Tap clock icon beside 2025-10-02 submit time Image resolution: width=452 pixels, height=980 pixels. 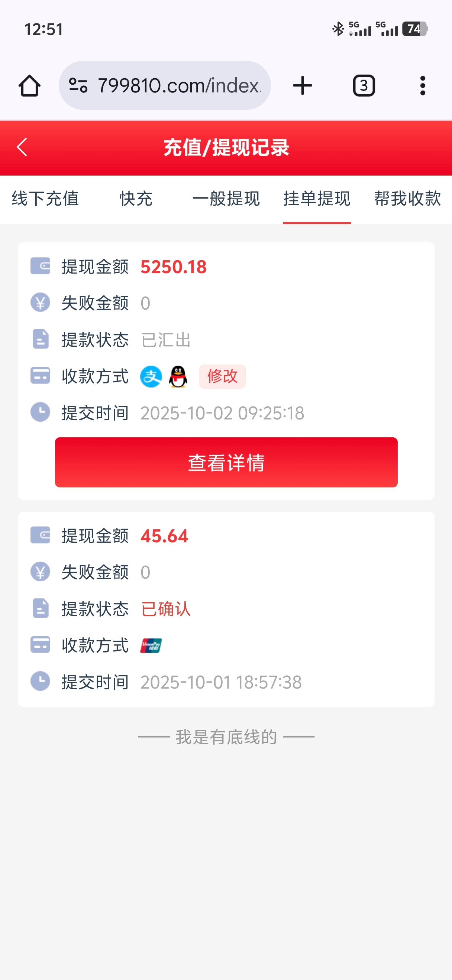point(41,412)
